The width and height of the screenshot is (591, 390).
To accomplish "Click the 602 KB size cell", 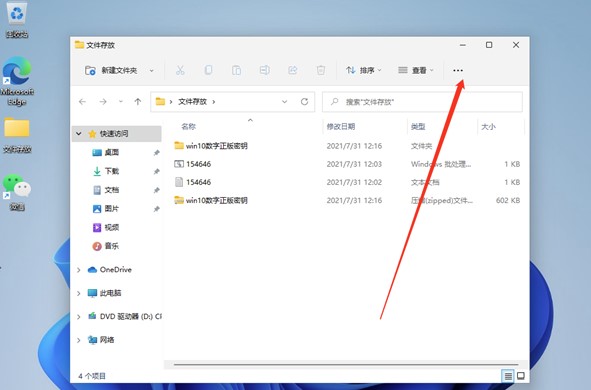I will click(x=508, y=200).
